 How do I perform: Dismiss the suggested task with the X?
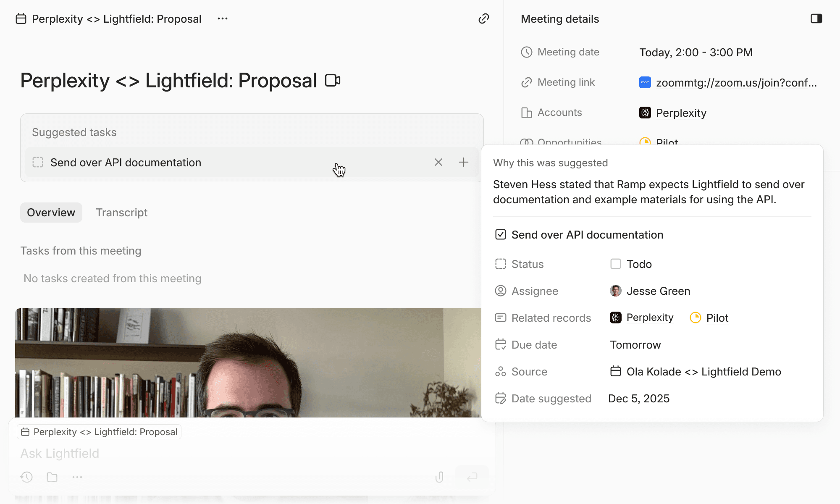[438, 162]
